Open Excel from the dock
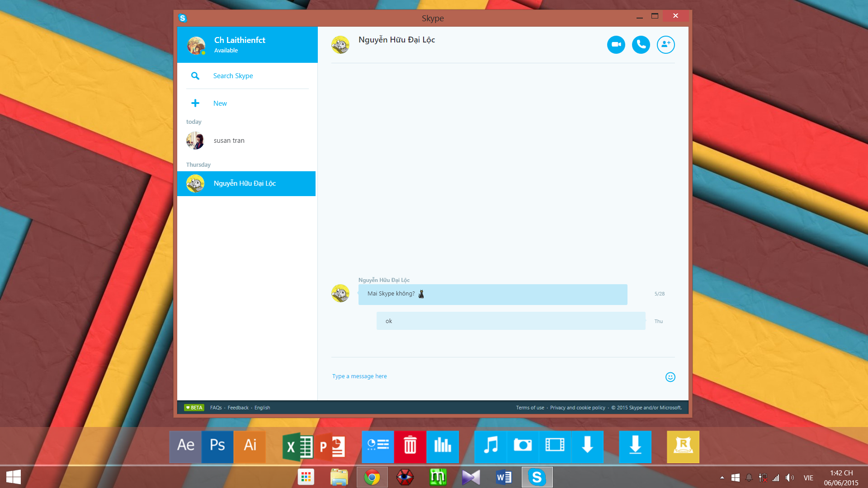868x488 pixels. (x=298, y=446)
